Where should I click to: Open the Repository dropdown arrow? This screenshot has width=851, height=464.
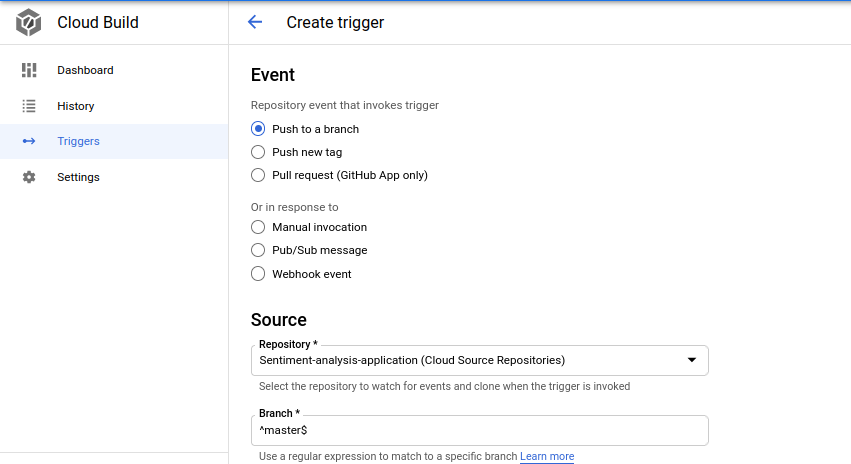pyautogui.click(x=691, y=360)
